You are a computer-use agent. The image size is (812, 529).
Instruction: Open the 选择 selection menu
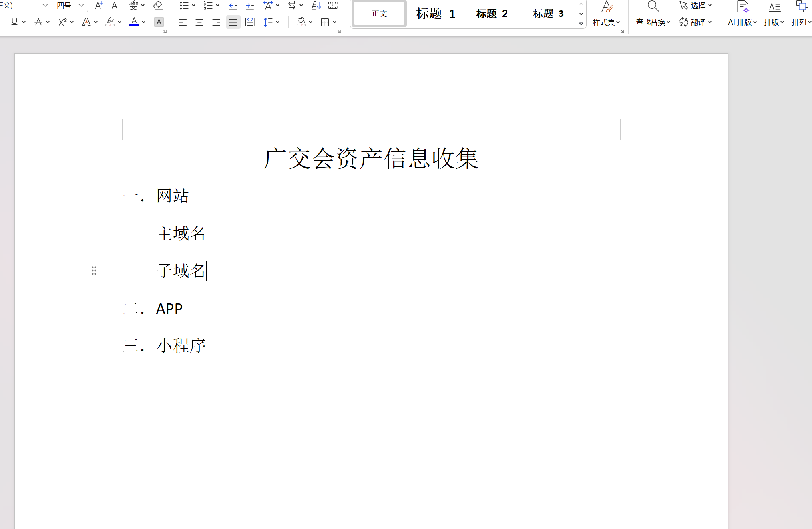(696, 5)
